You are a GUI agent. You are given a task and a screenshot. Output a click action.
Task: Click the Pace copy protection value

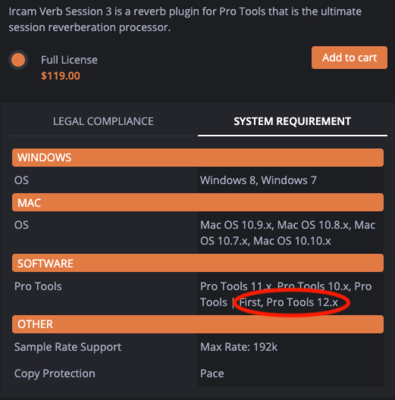pos(212,373)
